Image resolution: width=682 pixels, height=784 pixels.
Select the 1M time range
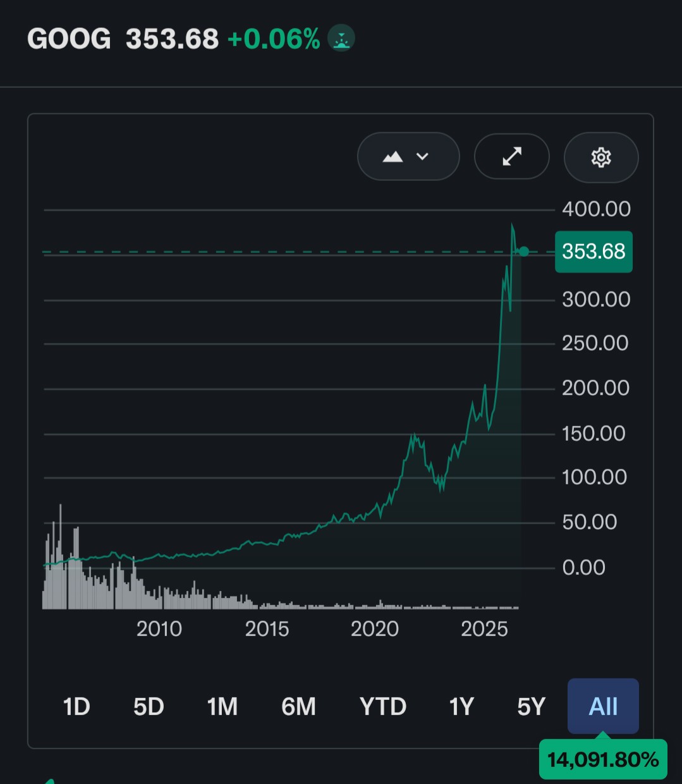click(x=222, y=706)
